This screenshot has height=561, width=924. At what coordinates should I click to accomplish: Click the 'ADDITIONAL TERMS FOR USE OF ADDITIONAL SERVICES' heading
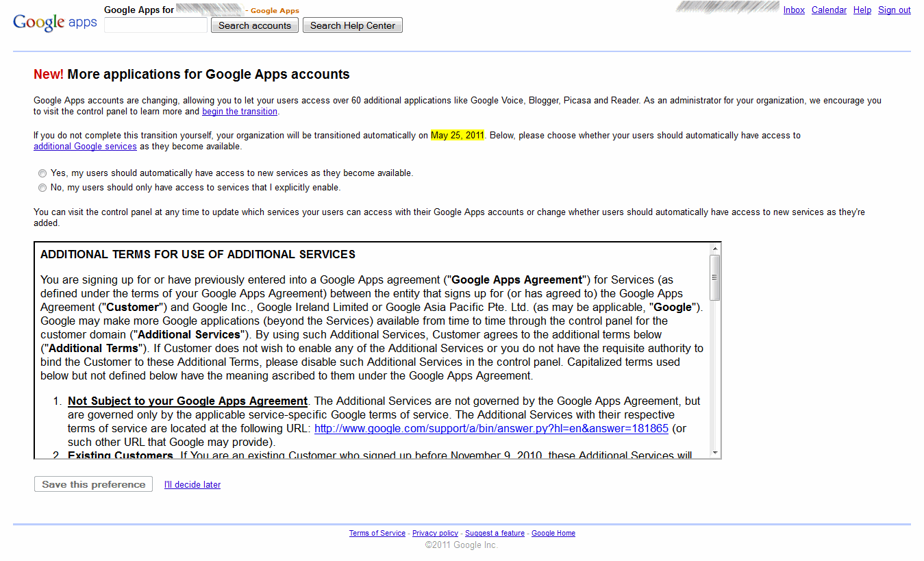(x=198, y=255)
